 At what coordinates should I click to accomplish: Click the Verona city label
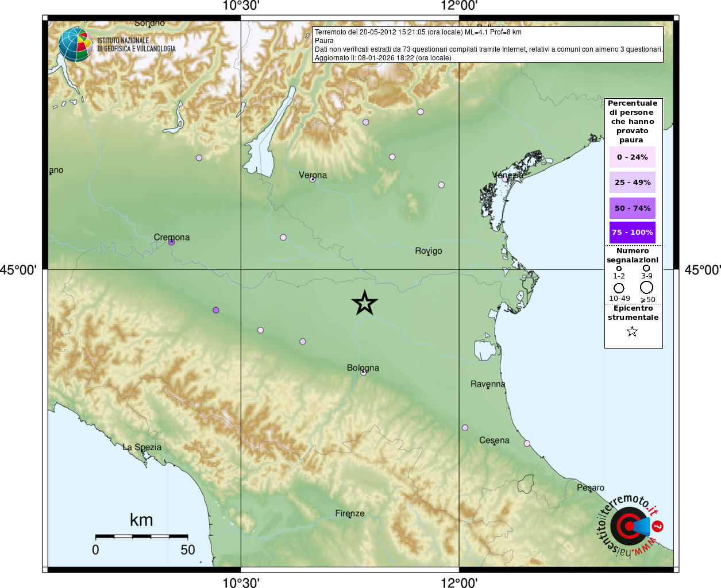coord(313,175)
